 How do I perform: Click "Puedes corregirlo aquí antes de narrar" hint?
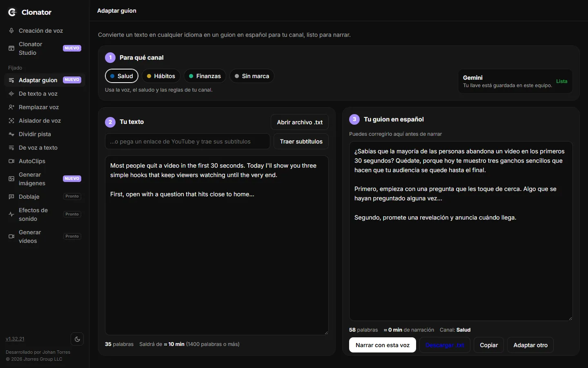coord(395,134)
